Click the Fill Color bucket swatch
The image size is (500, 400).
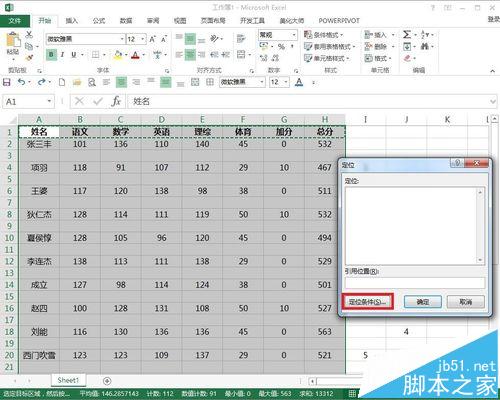118,54
